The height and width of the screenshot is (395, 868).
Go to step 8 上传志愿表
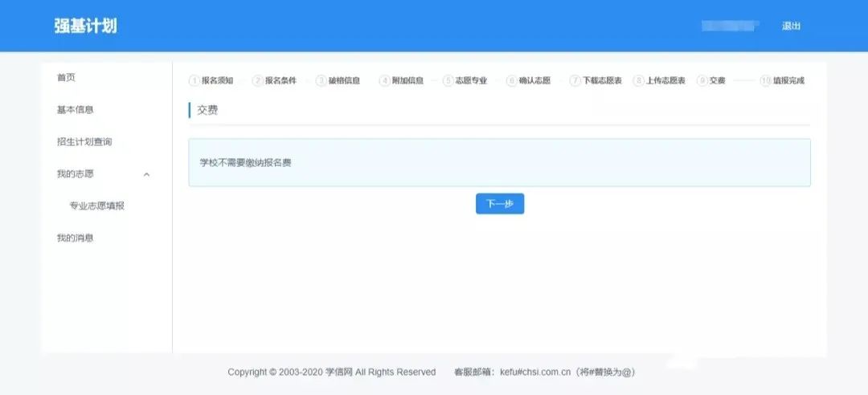point(660,80)
